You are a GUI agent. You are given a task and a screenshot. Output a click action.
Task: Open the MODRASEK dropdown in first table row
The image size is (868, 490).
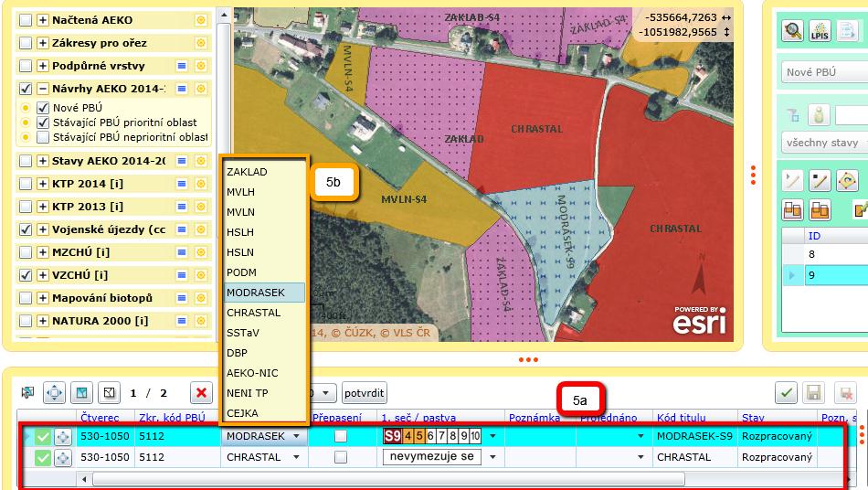(x=296, y=436)
